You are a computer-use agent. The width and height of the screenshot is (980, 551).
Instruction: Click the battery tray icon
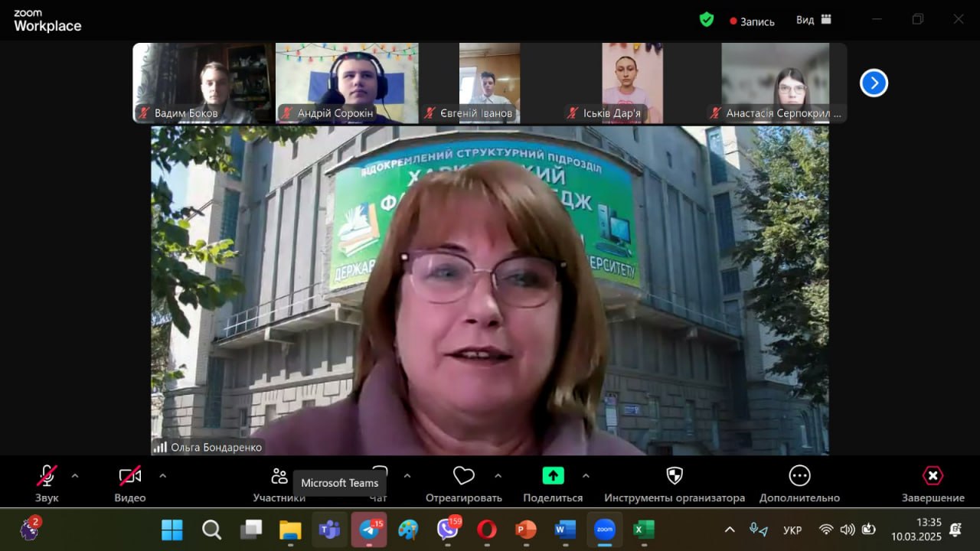(x=869, y=530)
